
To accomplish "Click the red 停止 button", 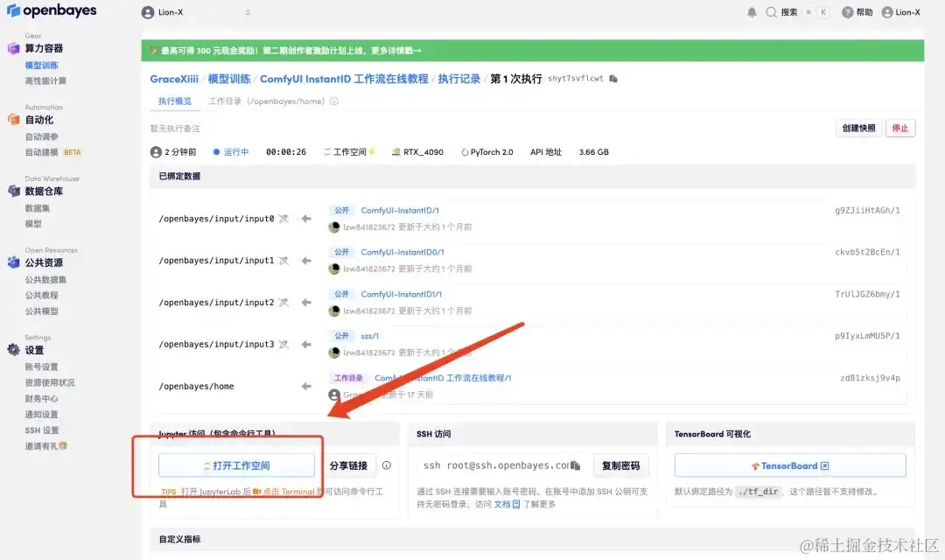I will [900, 129].
